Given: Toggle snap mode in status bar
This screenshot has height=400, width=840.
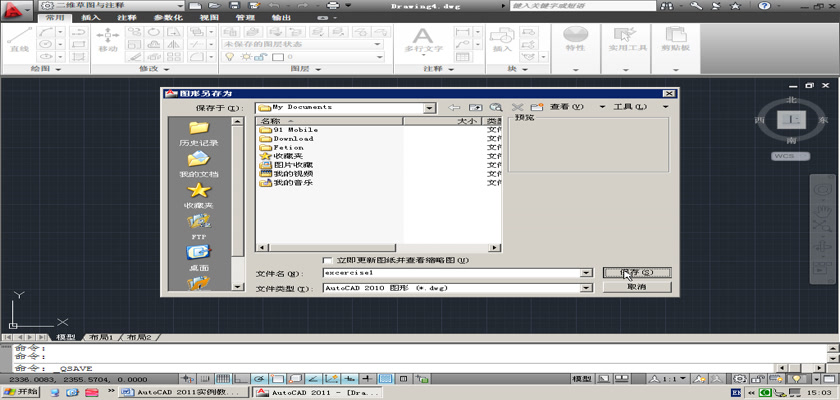Looking at the screenshot, I should [x=207, y=379].
